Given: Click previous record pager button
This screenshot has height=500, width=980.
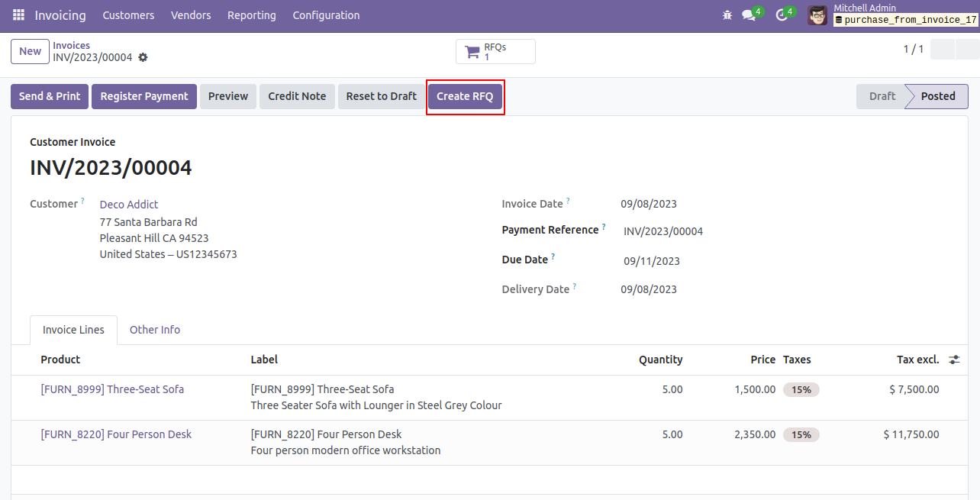Looking at the screenshot, I should click(943, 50).
